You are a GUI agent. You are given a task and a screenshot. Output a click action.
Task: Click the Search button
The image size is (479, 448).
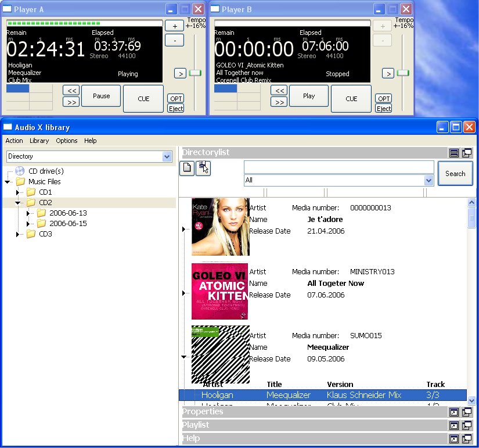tap(455, 173)
